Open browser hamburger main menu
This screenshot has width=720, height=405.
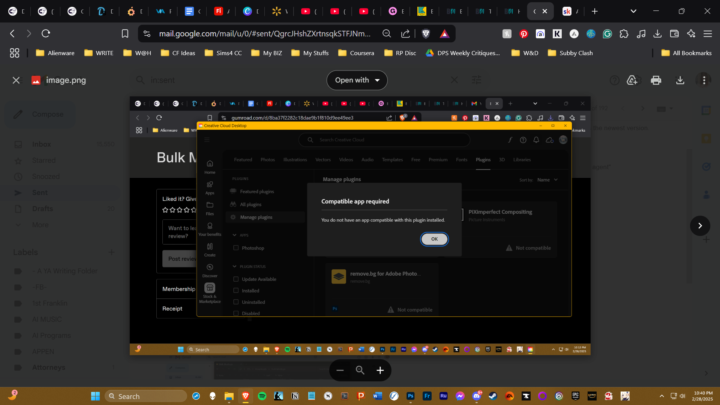point(708,34)
